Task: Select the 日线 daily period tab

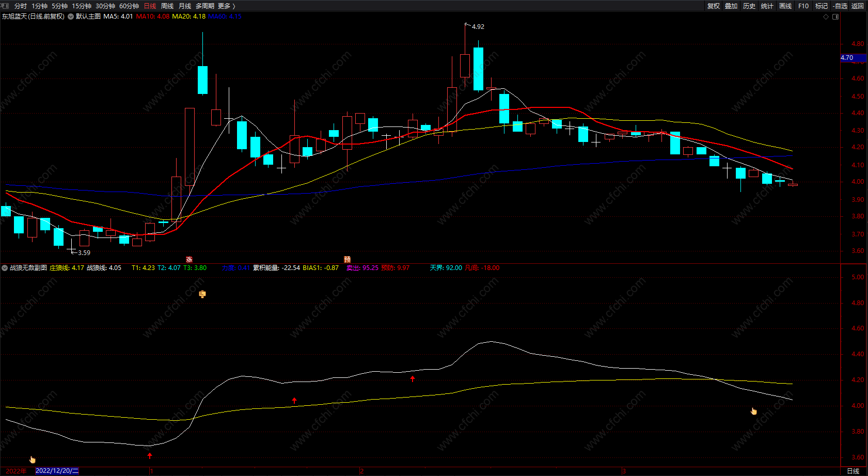Action: (150, 6)
